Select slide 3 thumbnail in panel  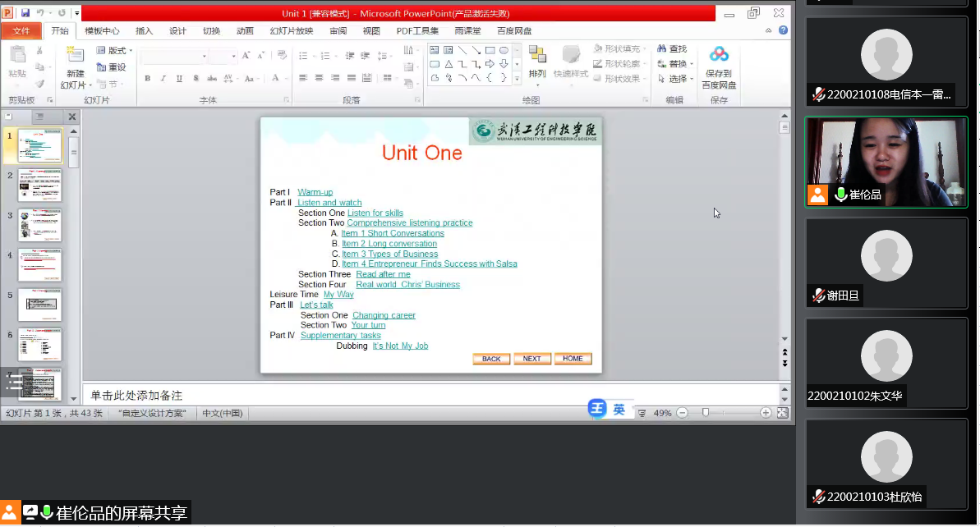coord(39,226)
